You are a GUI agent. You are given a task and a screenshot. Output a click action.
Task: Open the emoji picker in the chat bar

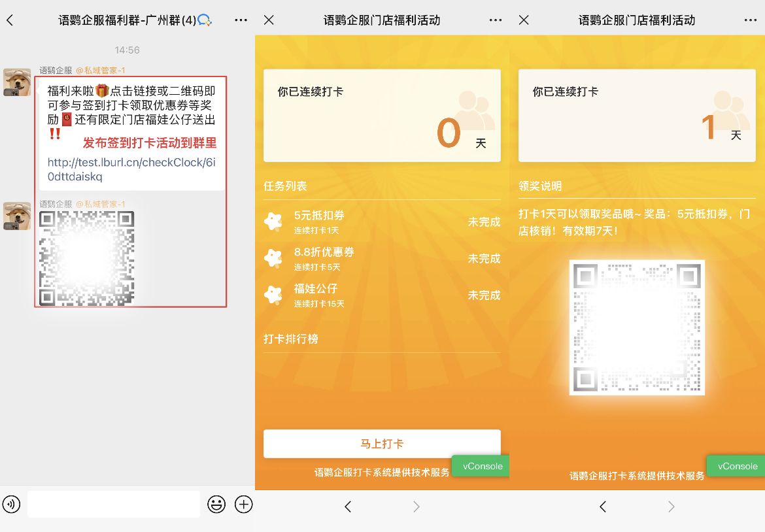[x=216, y=504]
